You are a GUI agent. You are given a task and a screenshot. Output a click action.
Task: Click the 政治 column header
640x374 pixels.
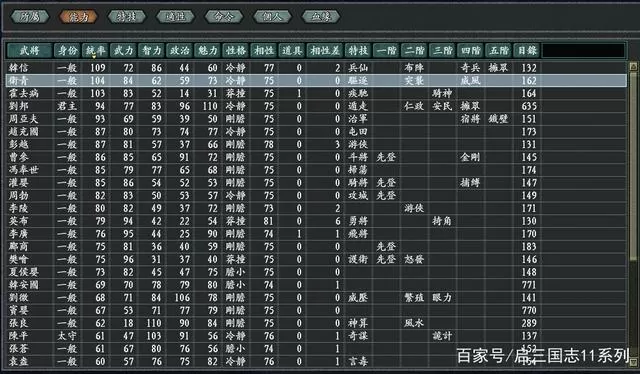[180, 51]
